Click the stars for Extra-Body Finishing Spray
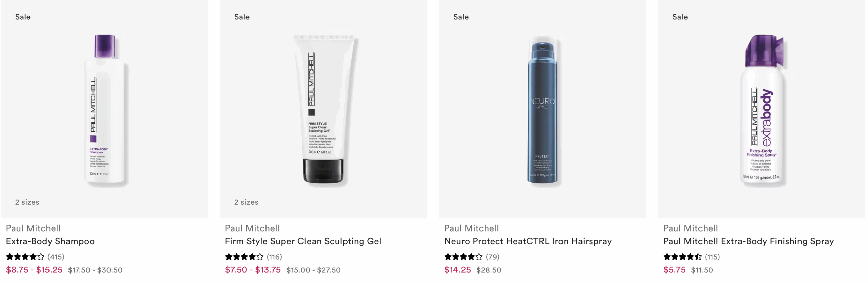This screenshot has height=284, width=868. (683, 257)
